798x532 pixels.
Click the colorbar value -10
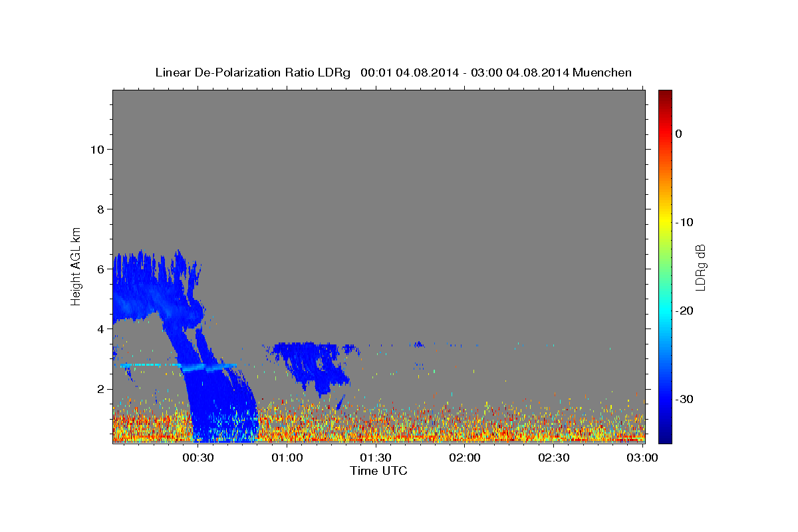pyautogui.click(x=684, y=222)
